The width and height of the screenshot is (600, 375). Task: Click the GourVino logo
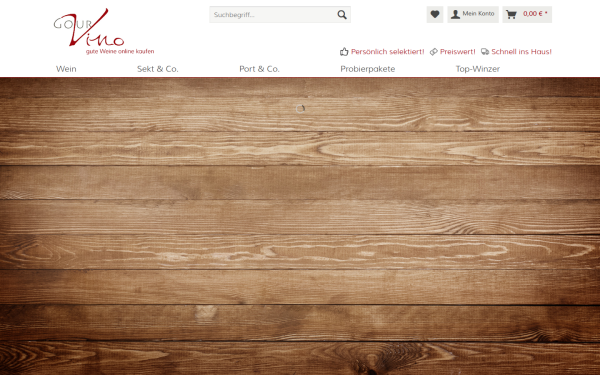tap(103, 31)
